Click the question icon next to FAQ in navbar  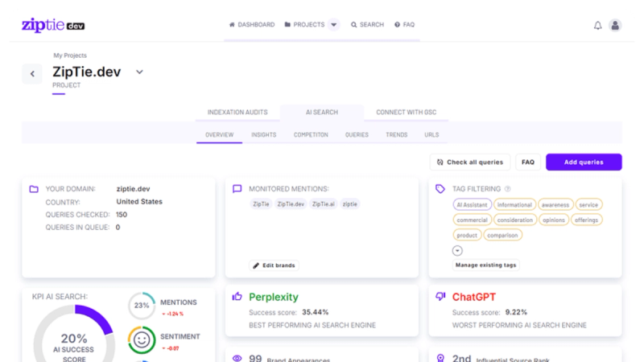point(397,25)
